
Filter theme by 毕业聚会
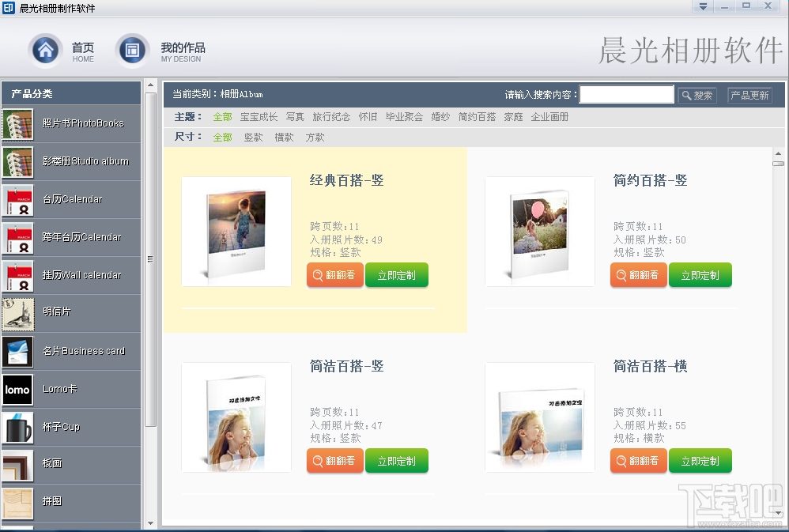coord(404,117)
